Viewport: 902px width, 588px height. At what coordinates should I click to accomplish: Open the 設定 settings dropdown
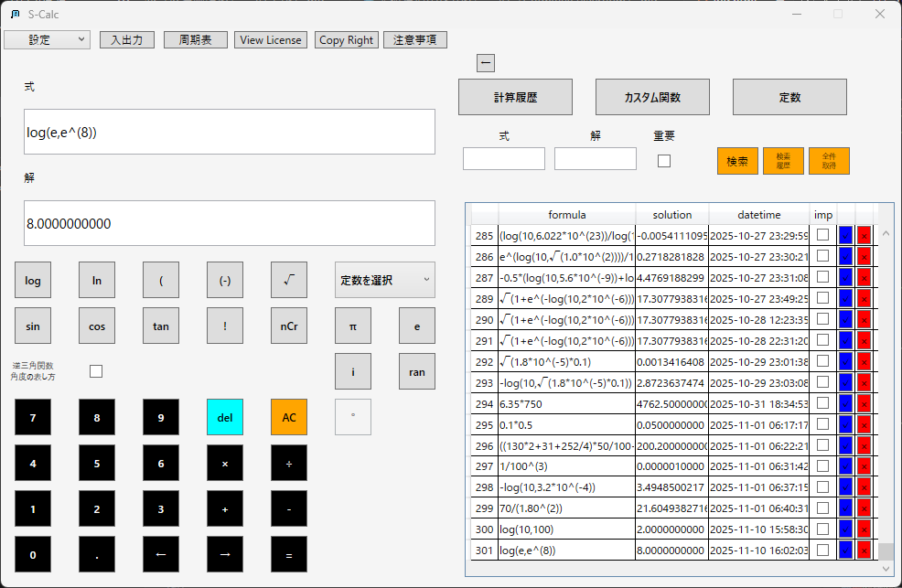coord(47,39)
